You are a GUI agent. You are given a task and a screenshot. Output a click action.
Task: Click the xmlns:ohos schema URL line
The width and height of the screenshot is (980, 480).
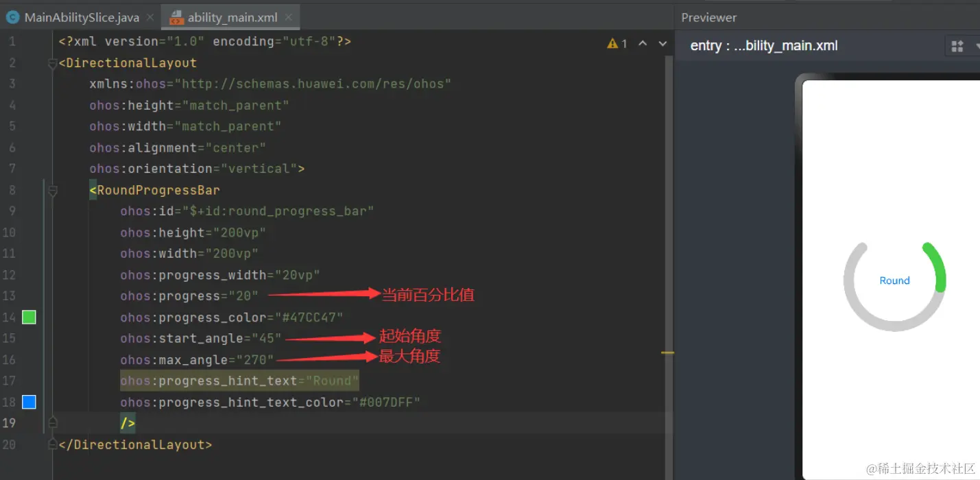click(270, 84)
